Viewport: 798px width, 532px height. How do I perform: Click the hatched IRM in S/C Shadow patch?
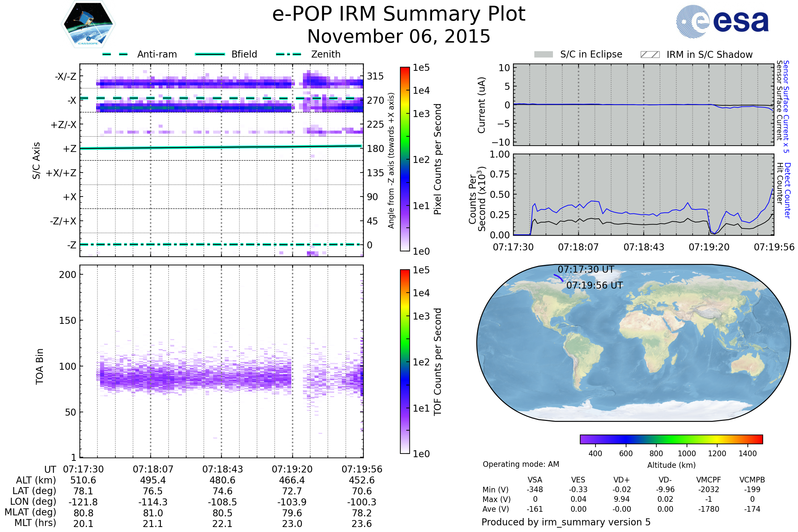coord(650,55)
